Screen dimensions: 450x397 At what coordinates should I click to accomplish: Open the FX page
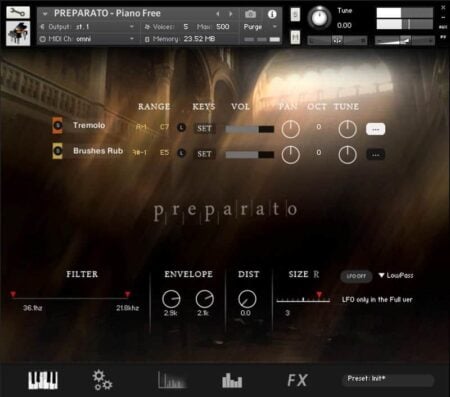(297, 380)
